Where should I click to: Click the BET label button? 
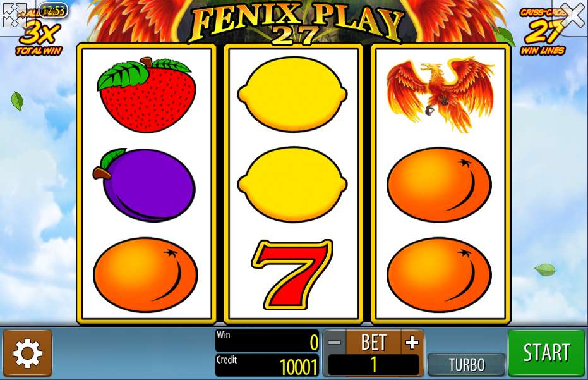tap(373, 342)
